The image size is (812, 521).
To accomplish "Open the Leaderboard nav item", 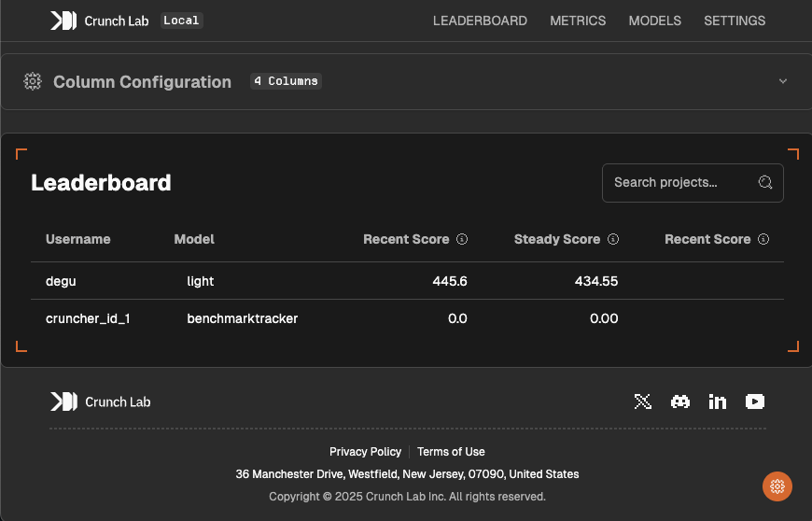I will pyautogui.click(x=480, y=21).
